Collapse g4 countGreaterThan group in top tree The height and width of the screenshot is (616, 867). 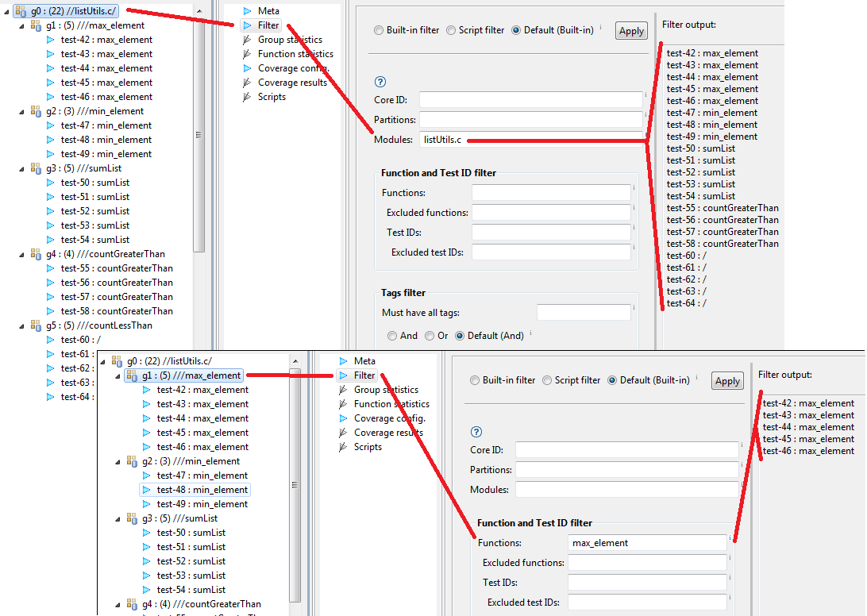(x=21, y=254)
